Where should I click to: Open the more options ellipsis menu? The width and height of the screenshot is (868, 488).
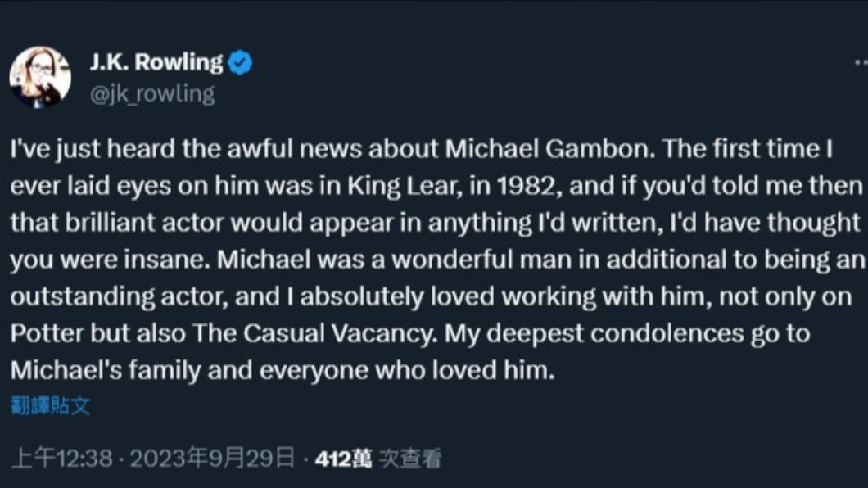tap(861, 62)
